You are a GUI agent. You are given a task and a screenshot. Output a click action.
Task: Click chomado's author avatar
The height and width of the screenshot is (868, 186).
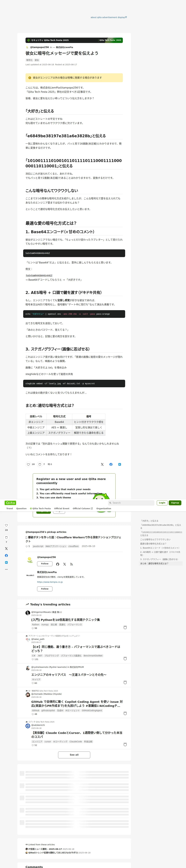[28, 695]
